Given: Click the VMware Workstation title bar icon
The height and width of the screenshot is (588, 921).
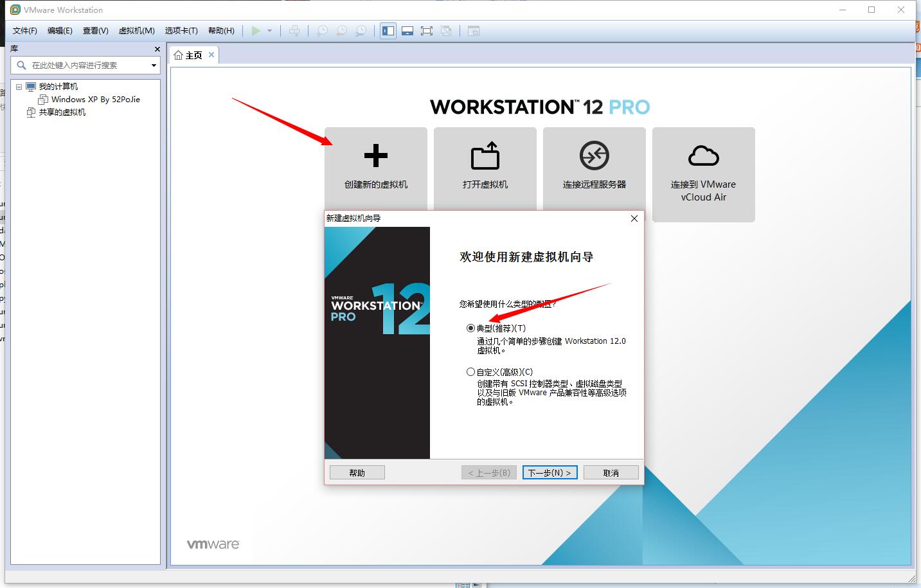Looking at the screenshot, I should coord(15,10).
